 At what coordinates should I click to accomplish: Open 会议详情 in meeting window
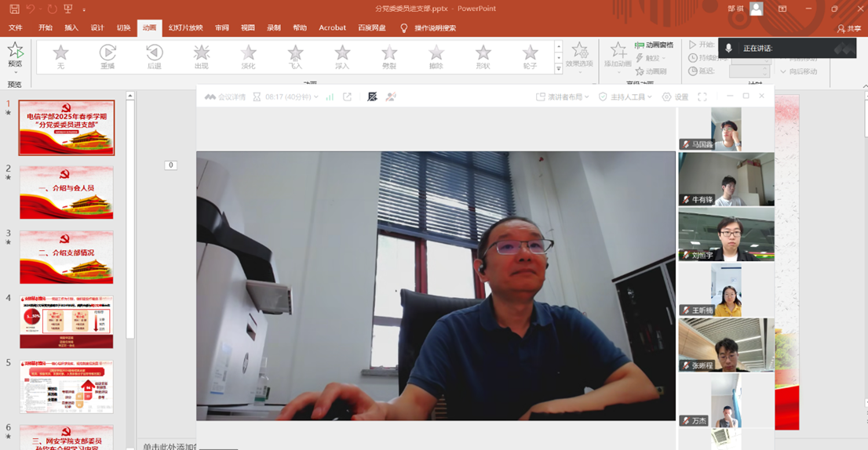[225, 97]
